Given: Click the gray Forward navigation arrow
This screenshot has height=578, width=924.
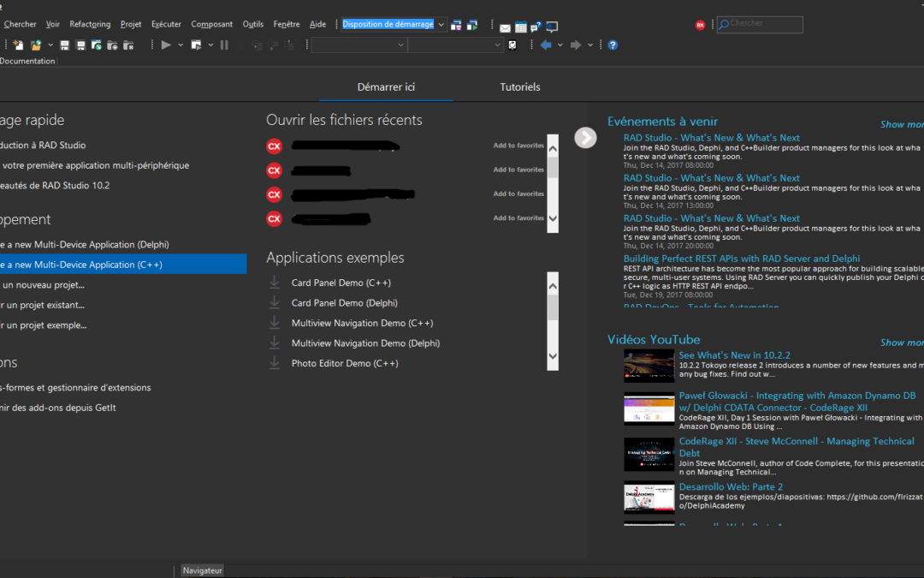Looking at the screenshot, I should click(576, 45).
